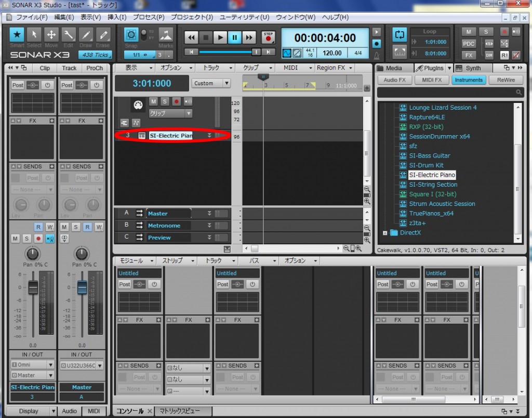Image resolution: width=532 pixels, height=418 pixels.
Task: Select the Draw pencil tool
Action: click(x=86, y=35)
